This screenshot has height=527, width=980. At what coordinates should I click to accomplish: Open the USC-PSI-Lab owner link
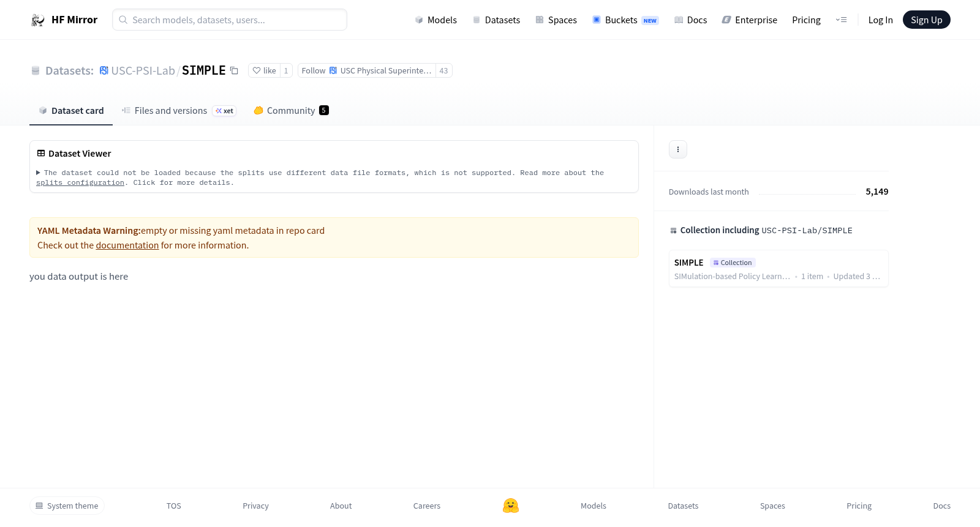[x=143, y=70]
